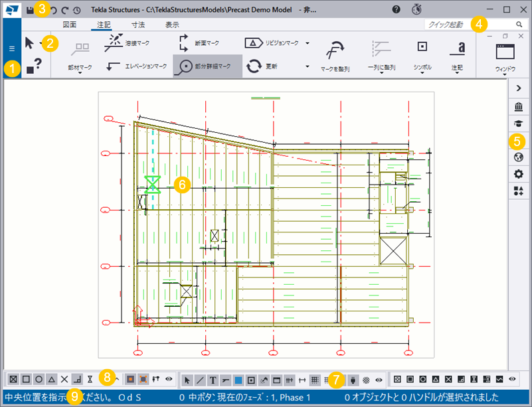Save the model with the floppy disk icon
The height and width of the screenshot is (407, 532).
(x=31, y=10)
